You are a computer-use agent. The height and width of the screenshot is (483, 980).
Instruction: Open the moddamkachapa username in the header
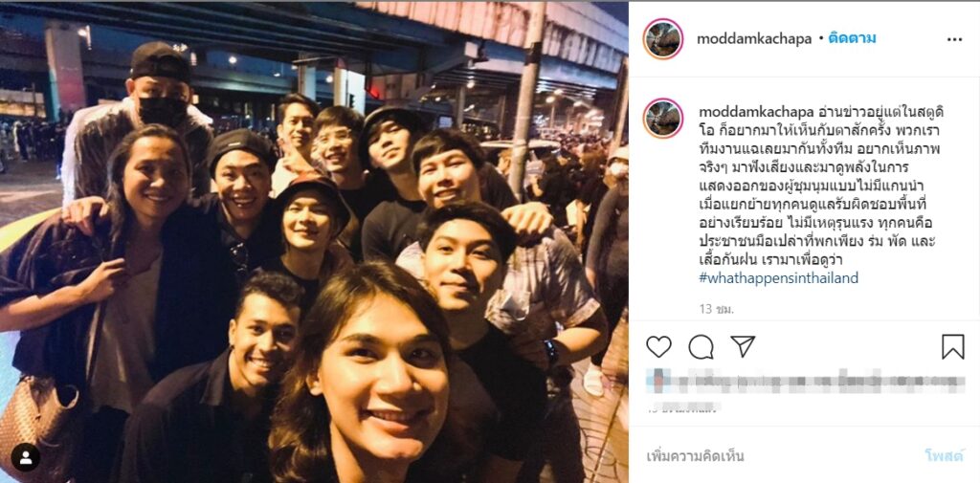click(x=754, y=39)
